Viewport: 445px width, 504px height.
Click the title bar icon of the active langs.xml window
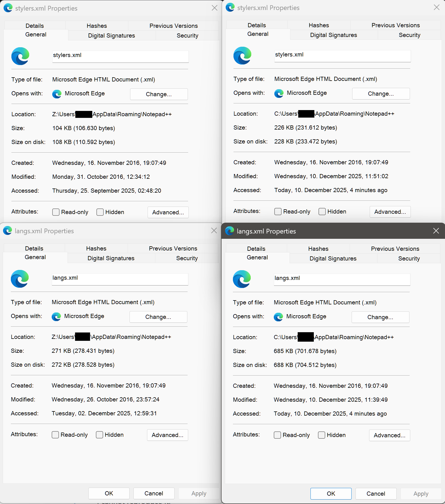229,231
